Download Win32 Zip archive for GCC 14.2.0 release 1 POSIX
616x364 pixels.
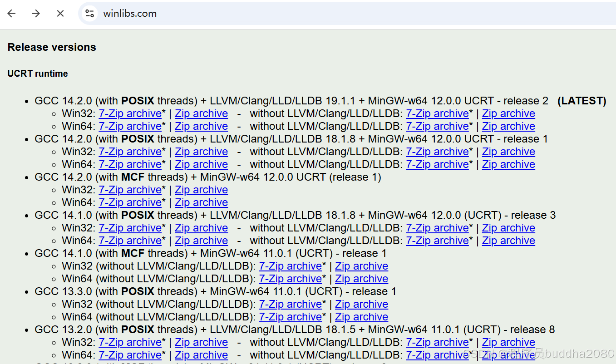point(202,152)
